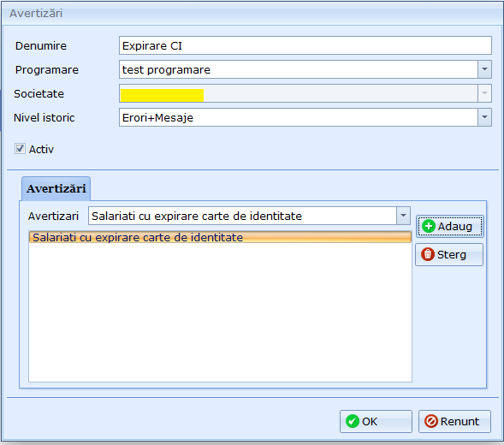Switch to the Avertizări tab

coord(56,189)
